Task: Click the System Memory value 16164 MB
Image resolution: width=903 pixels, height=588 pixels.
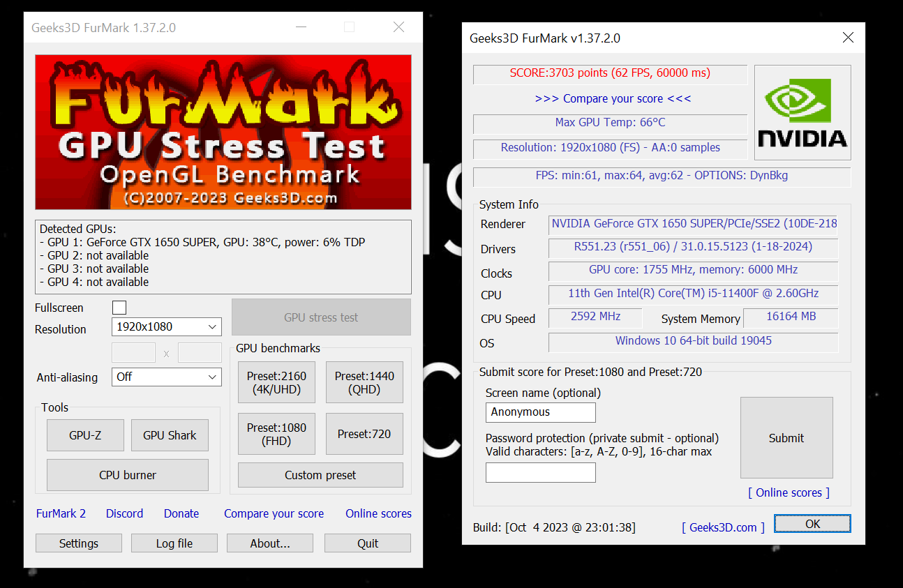Action: click(791, 317)
